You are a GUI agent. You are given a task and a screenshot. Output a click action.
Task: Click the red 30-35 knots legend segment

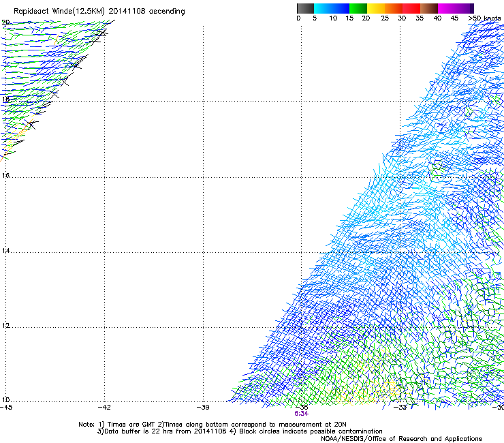411,8
